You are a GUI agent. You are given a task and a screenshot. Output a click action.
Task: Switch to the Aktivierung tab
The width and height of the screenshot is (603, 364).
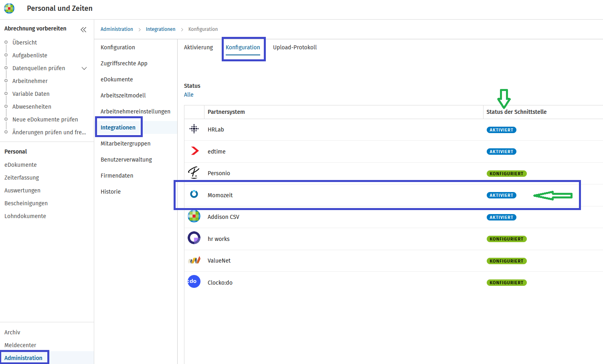click(x=198, y=47)
